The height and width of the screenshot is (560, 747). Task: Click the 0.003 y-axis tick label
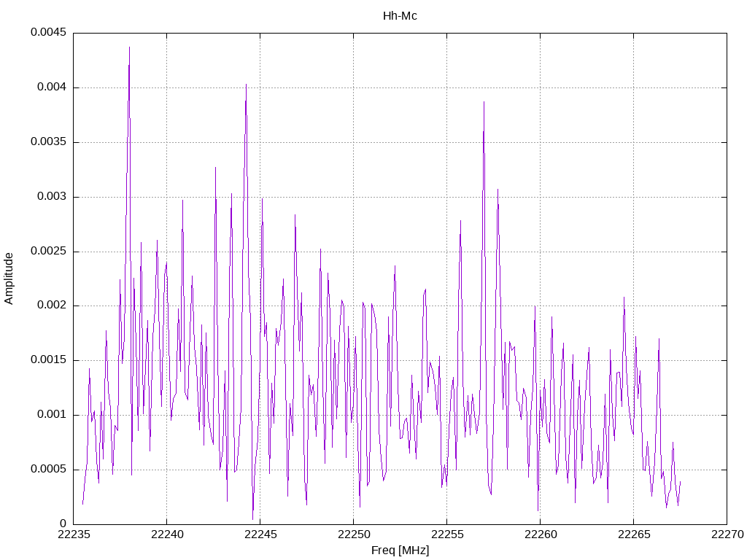[x=51, y=197]
